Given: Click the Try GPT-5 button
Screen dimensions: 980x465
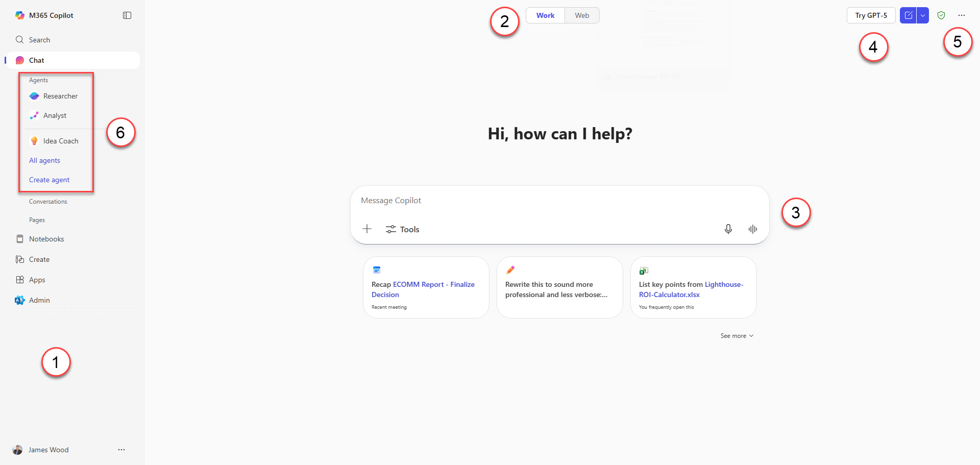Looking at the screenshot, I should tap(871, 15).
